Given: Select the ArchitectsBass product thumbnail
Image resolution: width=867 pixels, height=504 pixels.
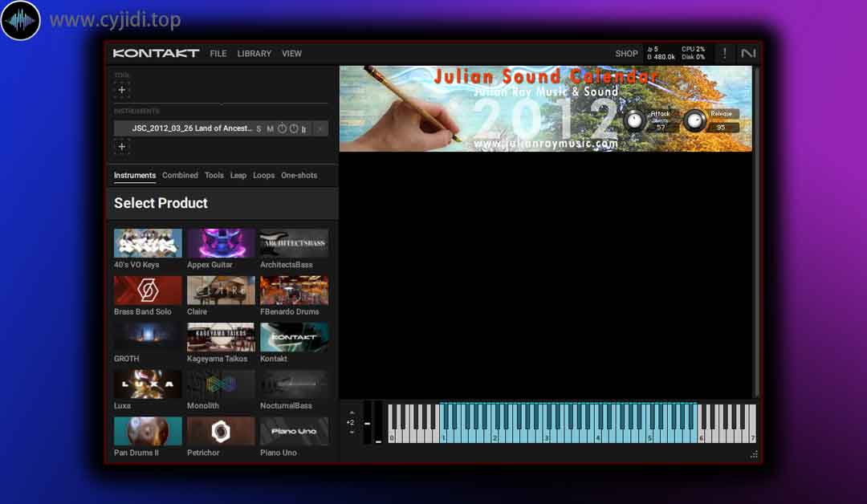Looking at the screenshot, I should [x=294, y=243].
